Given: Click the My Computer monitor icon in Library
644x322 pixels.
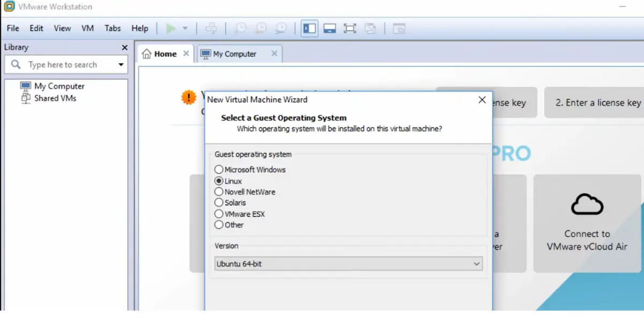Looking at the screenshot, I should pyautogui.click(x=26, y=86).
